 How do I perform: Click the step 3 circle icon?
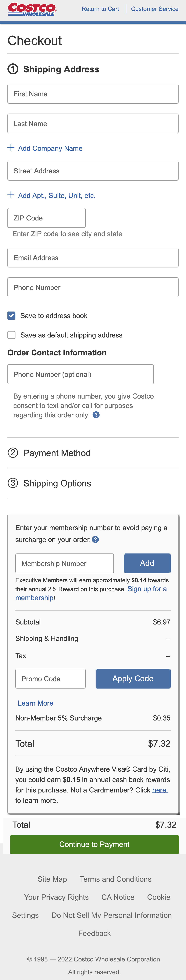(x=13, y=483)
